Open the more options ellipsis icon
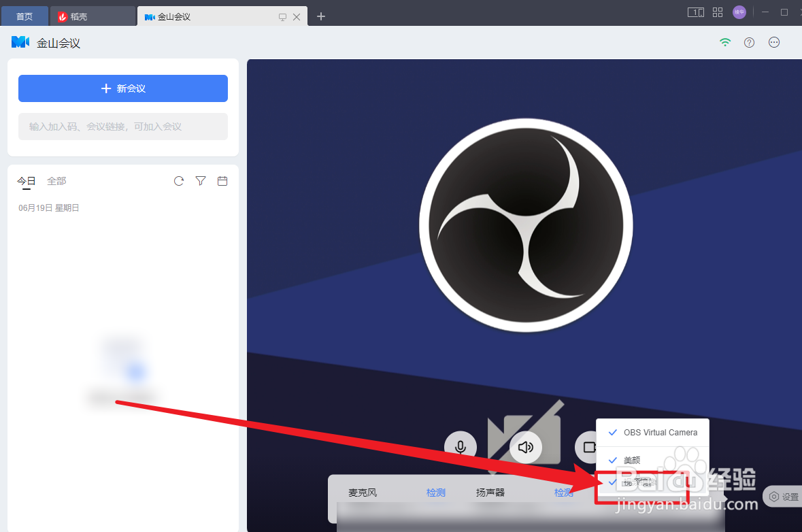This screenshot has width=802, height=532. (x=774, y=42)
